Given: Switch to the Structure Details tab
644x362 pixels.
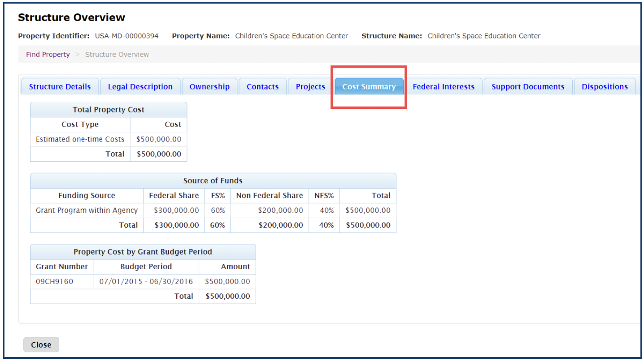Looking at the screenshot, I should (x=60, y=87).
